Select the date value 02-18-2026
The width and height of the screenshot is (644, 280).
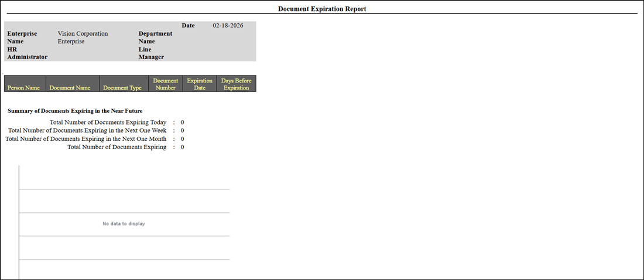228,25
